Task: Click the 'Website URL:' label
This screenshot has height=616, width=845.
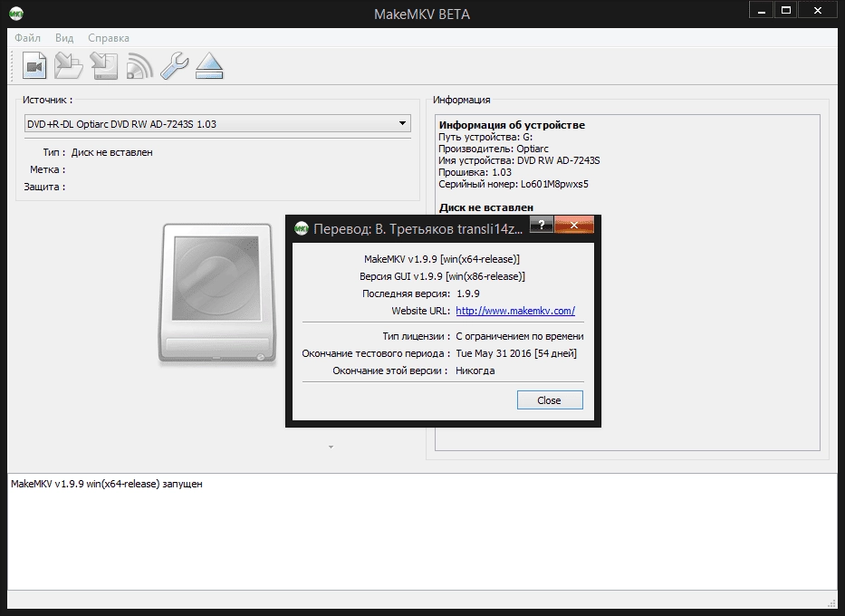Action: coord(420,311)
